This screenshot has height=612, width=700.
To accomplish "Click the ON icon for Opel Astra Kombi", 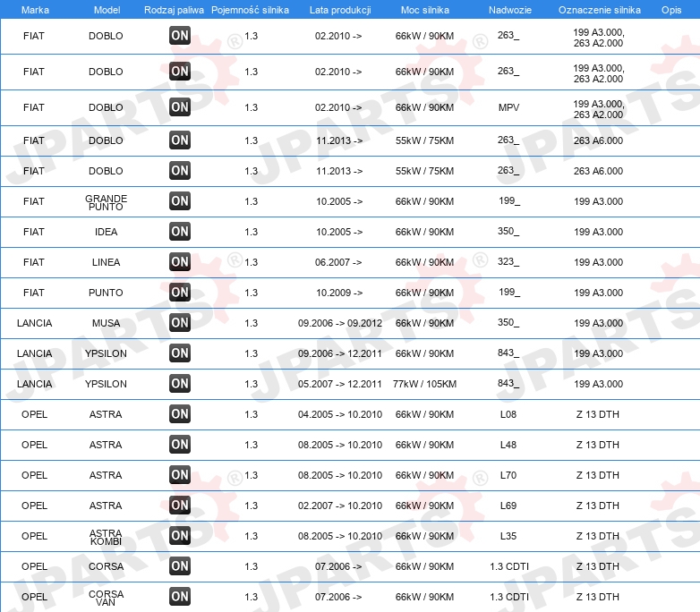I will [x=180, y=535].
